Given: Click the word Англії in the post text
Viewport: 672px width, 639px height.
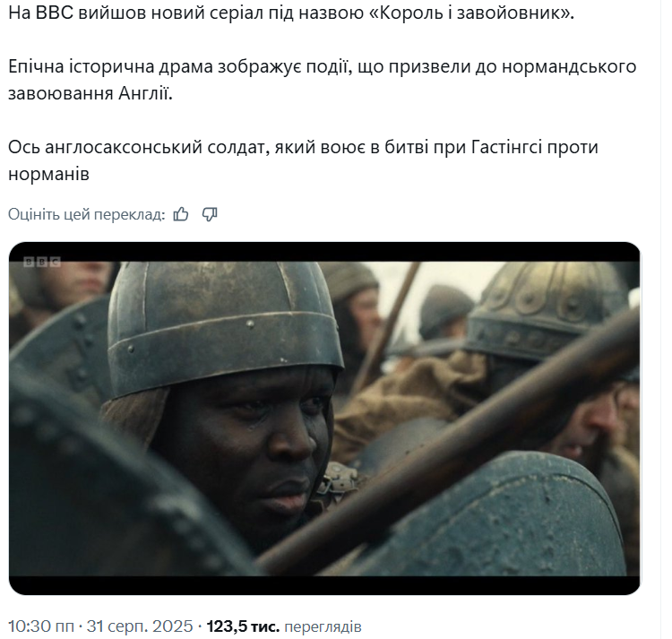Looking at the screenshot, I should pyautogui.click(x=145, y=93).
